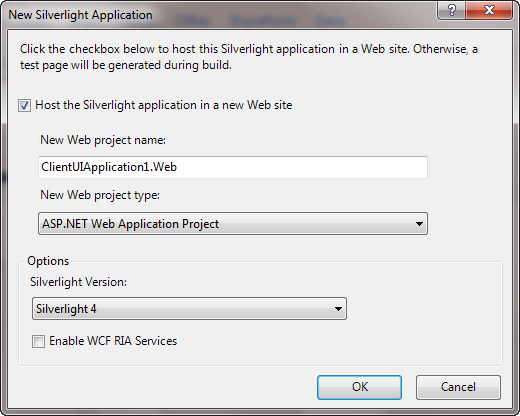Click the 'Host the Silverlight application' label text
520x416 pixels.
pos(164,105)
